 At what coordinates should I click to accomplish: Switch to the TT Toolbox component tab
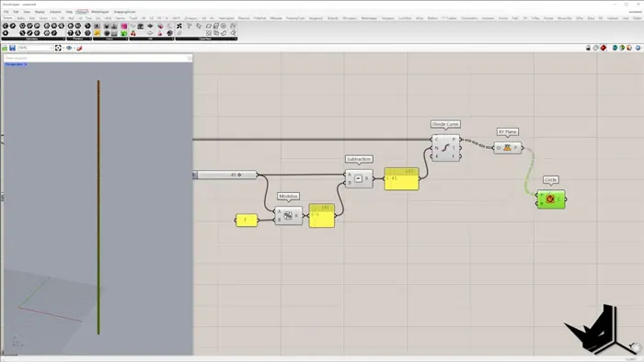click(x=449, y=18)
